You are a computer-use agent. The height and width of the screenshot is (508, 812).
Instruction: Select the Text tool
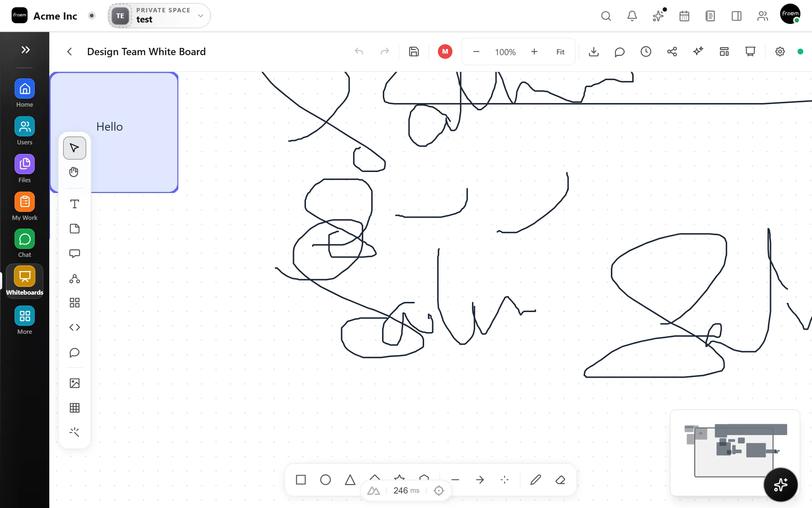click(75, 204)
